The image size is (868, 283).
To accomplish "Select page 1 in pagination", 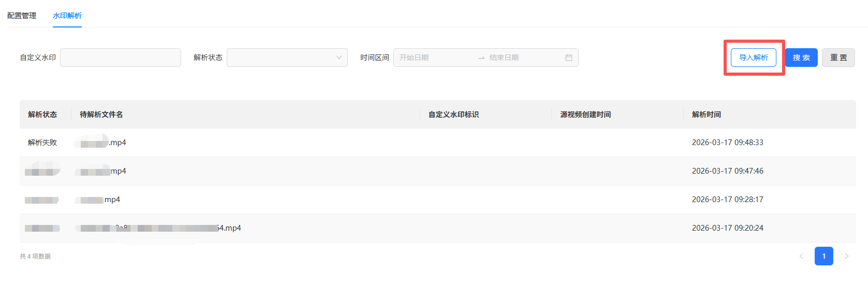I will click(x=823, y=256).
